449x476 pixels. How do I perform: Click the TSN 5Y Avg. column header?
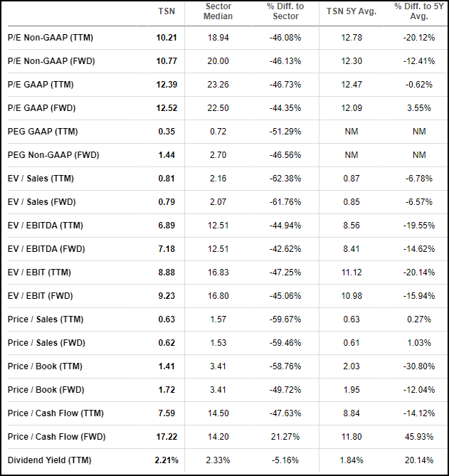click(x=352, y=11)
